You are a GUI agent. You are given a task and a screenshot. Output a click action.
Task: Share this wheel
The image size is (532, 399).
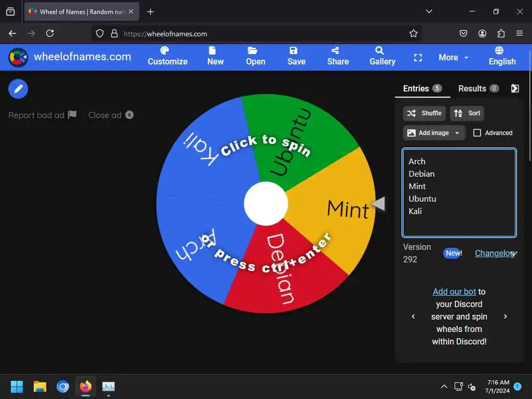(338, 57)
